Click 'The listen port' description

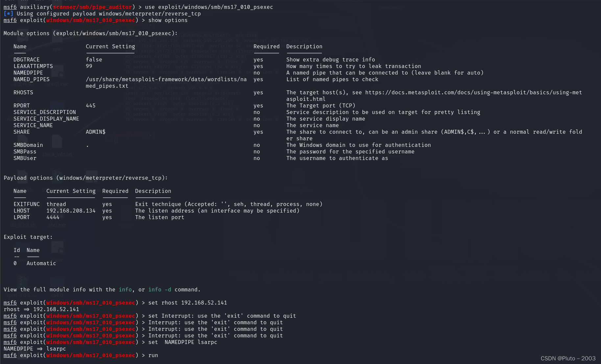pyautogui.click(x=160, y=217)
